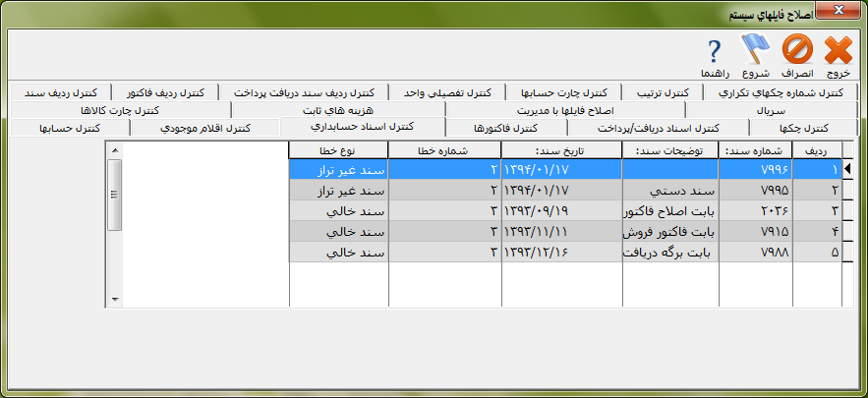
Task: Select the بابت فاکتور فروش description cell
Action: [670, 231]
